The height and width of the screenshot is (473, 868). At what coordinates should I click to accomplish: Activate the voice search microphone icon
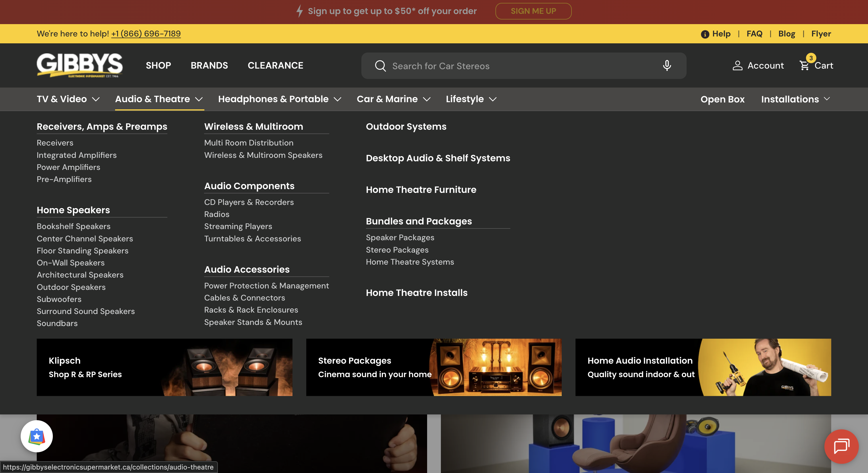point(667,65)
